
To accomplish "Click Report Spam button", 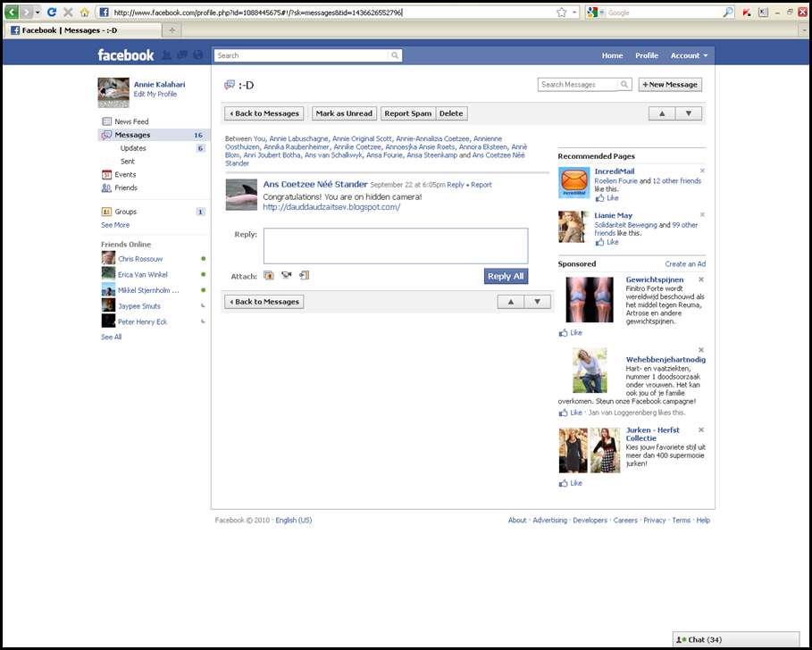I will (x=408, y=113).
